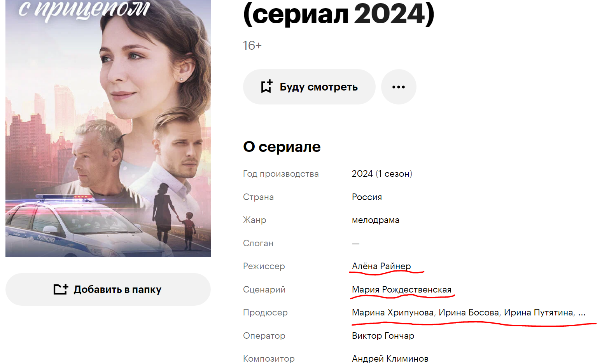Open producer Марина Хрипунова's page
This screenshot has width=616, height=364.
click(x=393, y=312)
